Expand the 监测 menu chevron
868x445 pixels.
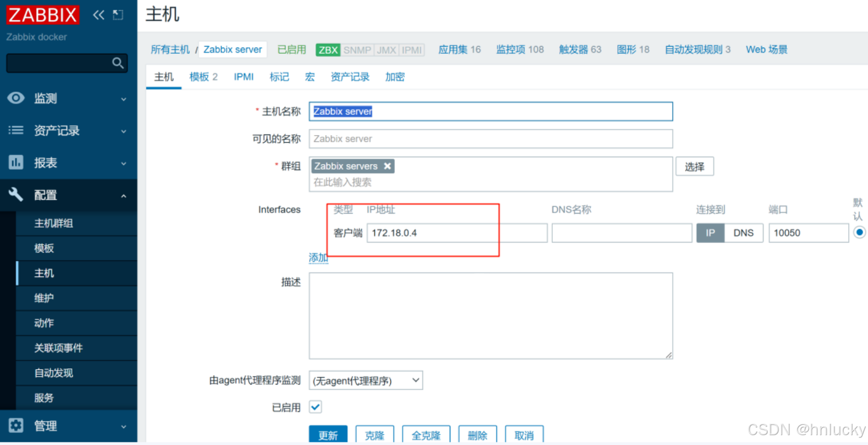(124, 99)
